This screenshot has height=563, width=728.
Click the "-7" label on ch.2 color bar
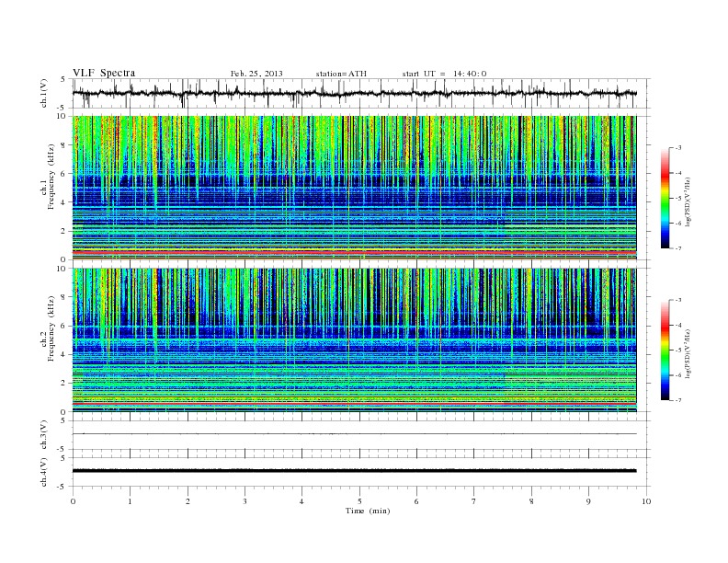677,400
